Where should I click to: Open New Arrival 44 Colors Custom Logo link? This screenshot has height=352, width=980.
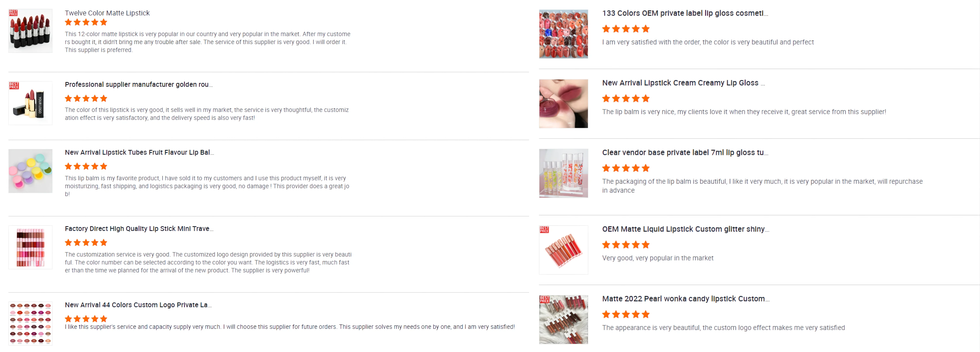(x=138, y=305)
